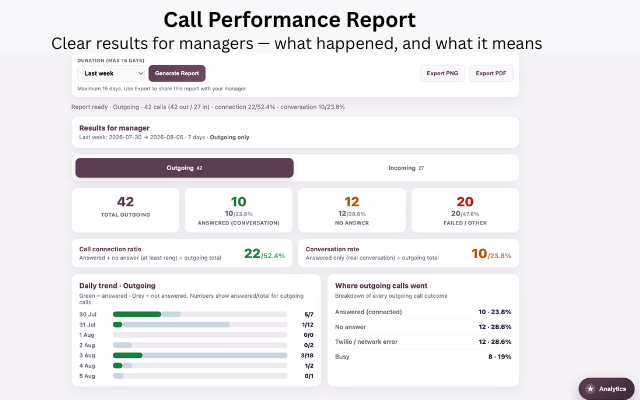
Task: Open the Analytics floating button
Action: [x=606, y=389]
